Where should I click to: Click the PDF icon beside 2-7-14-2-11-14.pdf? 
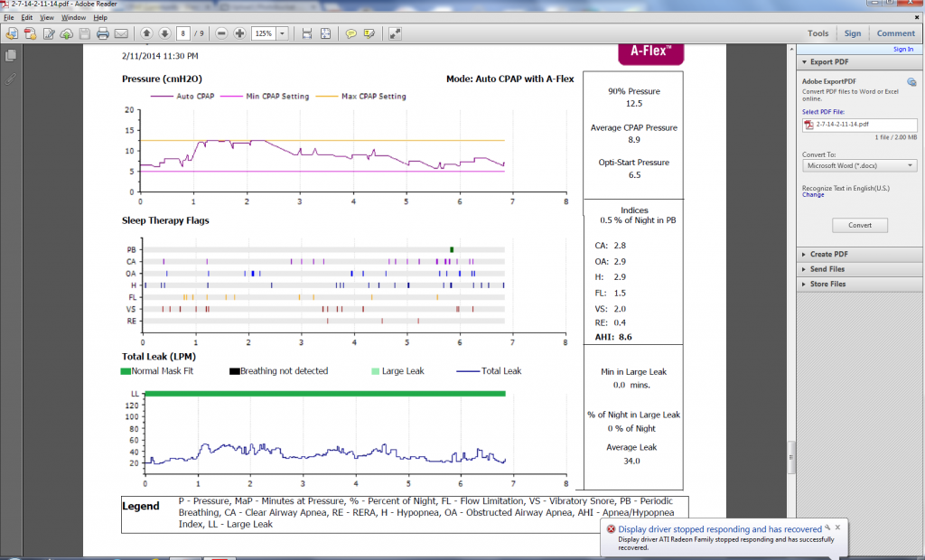808,125
